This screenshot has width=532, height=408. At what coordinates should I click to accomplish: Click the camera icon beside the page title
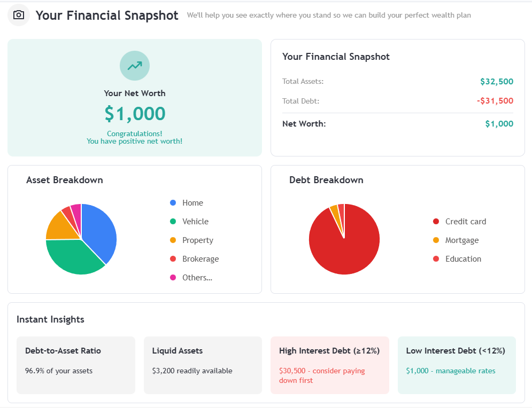tap(19, 15)
